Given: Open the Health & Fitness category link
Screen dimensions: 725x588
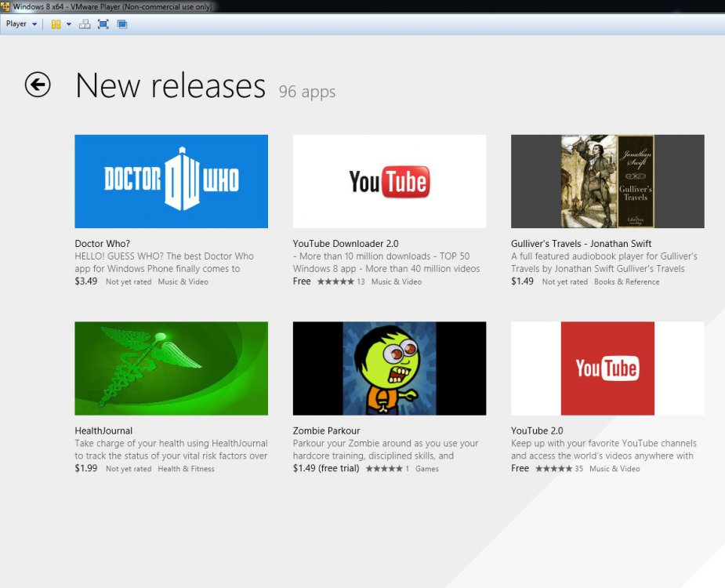Looking at the screenshot, I should coord(186,468).
